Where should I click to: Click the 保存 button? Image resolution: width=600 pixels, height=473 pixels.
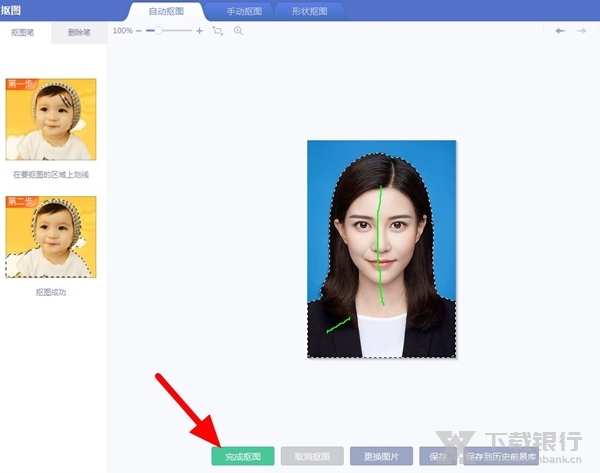coord(438,456)
